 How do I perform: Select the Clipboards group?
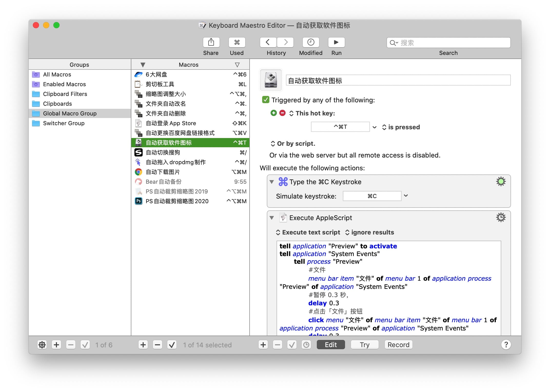coord(80,104)
